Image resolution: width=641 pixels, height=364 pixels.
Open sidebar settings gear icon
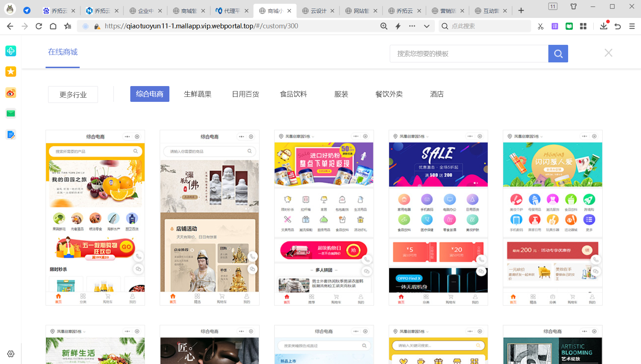pyautogui.click(x=11, y=354)
